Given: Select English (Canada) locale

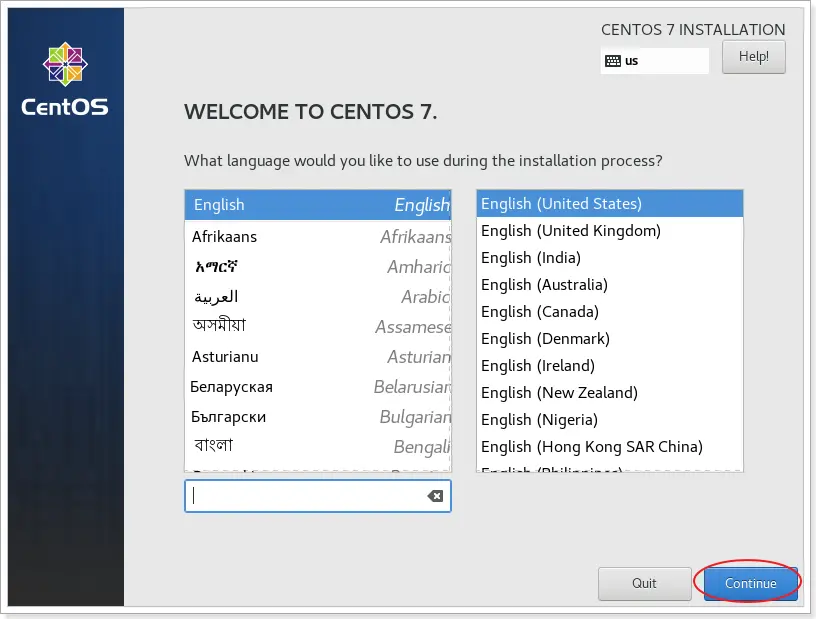Looking at the screenshot, I should 610,312.
